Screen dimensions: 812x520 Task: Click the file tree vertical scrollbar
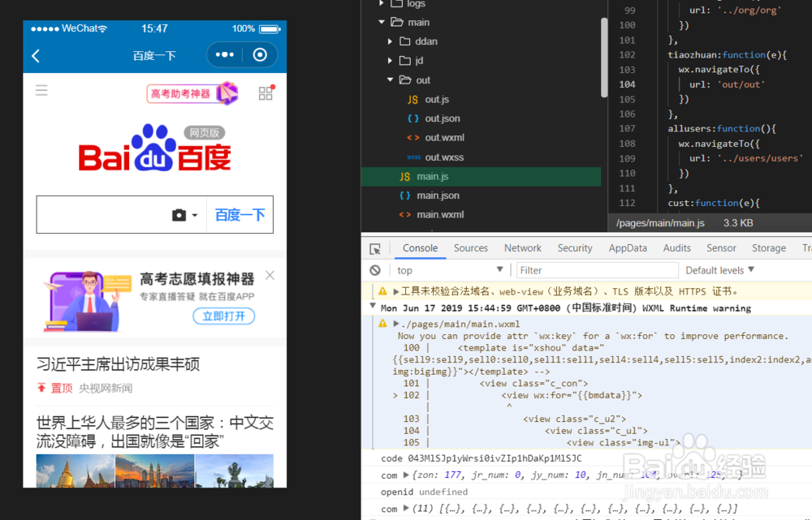point(604,58)
